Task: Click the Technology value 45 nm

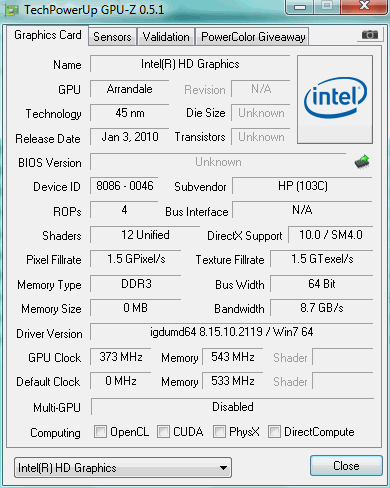Action: pos(129,113)
